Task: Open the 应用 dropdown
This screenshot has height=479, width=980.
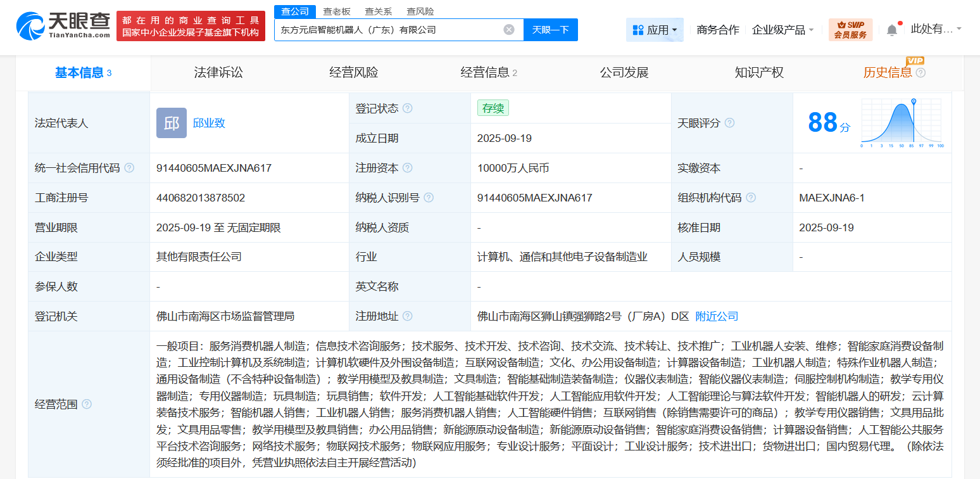Action: click(655, 30)
